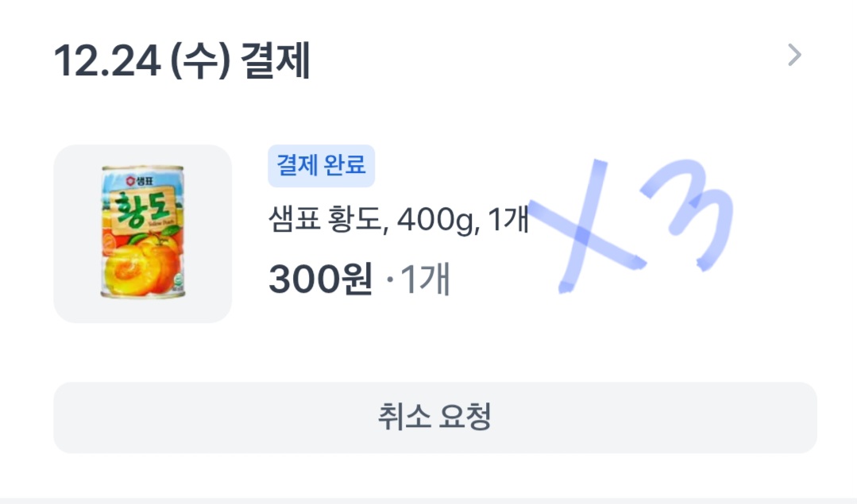The height and width of the screenshot is (504, 857).
Task: Open order details via the right chevron arrow
Action: [x=794, y=55]
